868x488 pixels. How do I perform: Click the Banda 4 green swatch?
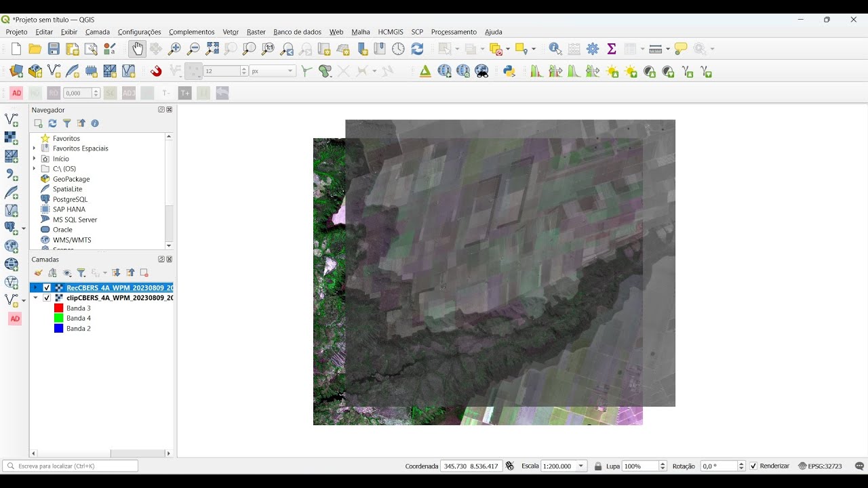(59, 319)
